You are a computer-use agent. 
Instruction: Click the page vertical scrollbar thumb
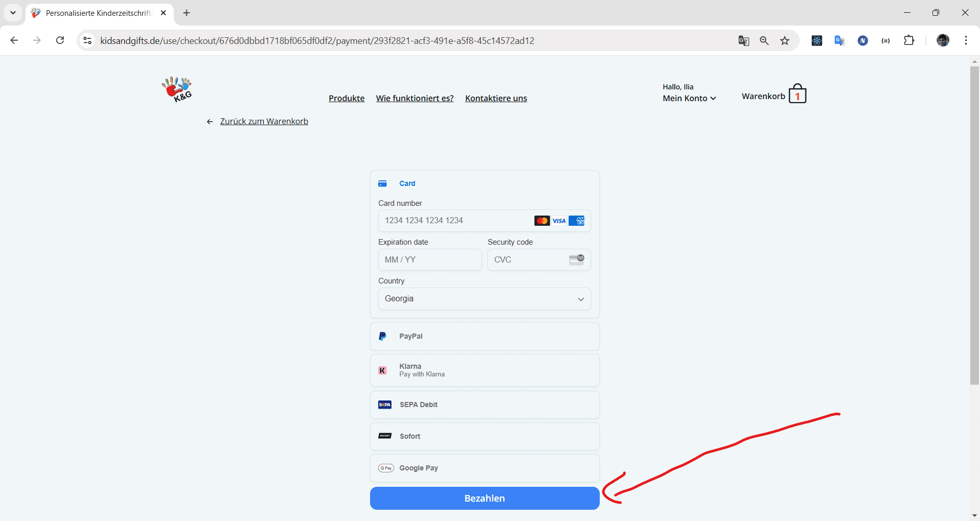(974, 225)
